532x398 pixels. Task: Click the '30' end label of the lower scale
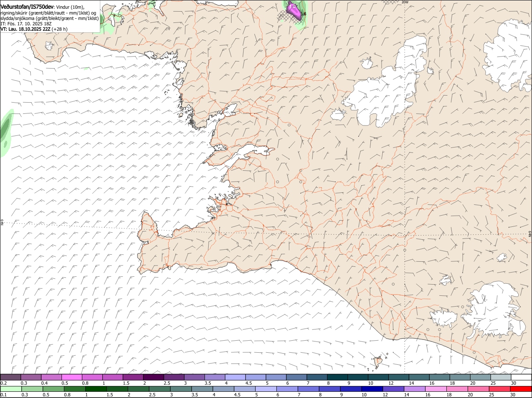[513, 395]
